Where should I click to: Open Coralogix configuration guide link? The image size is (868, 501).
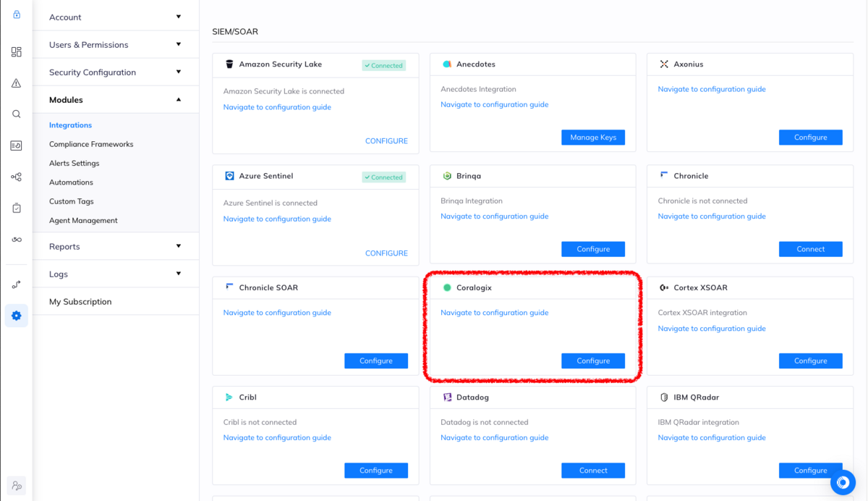(x=495, y=313)
